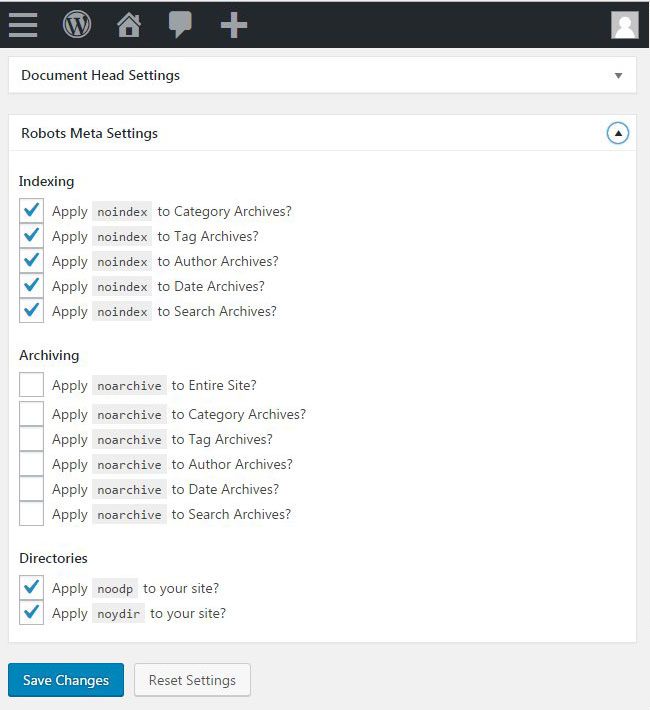Expand the Document Head Settings arrow
The width and height of the screenshot is (650, 710).
[618, 76]
